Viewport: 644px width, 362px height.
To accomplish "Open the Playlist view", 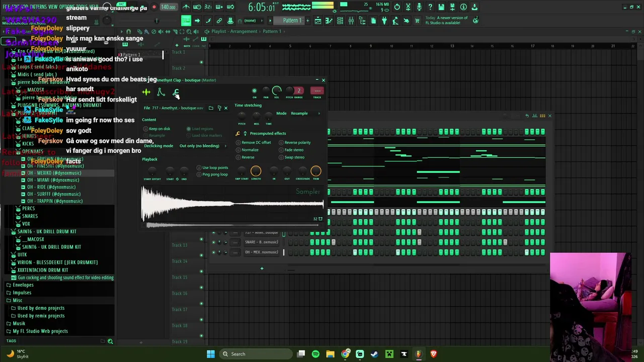I will [x=318, y=21].
